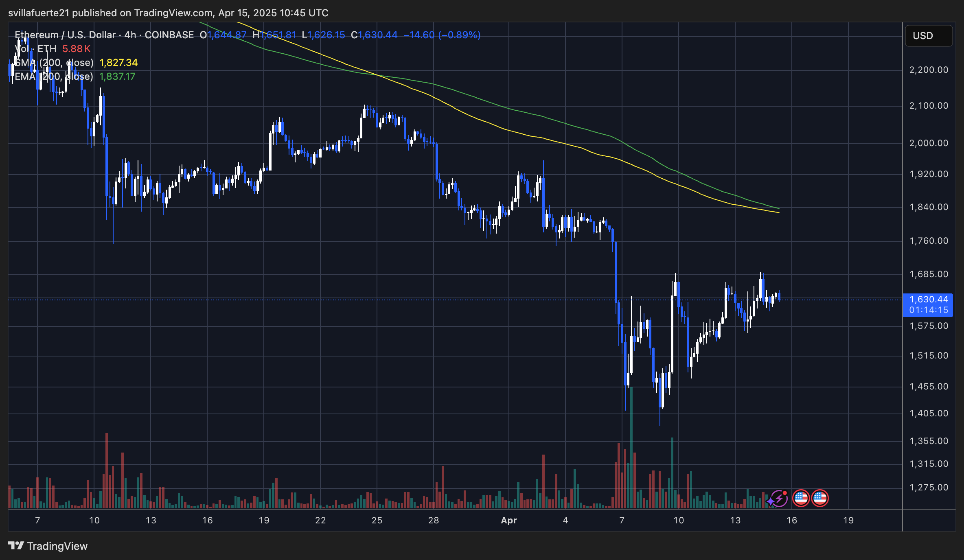964x560 pixels.
Task: Click the 2,000.00 price axis label
Action: 929,143
